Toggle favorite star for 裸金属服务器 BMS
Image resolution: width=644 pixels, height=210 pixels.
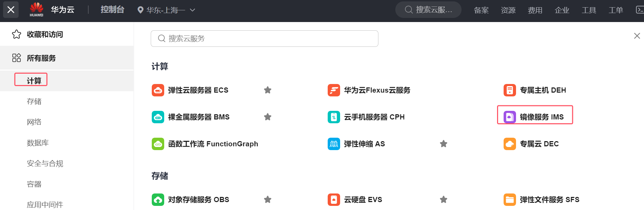tap(268, 117)
